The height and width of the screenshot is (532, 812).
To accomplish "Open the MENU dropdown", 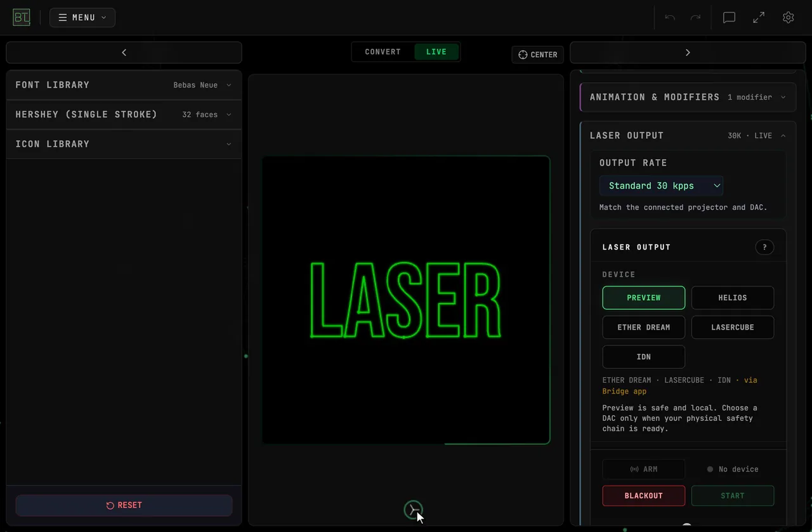I will [82, 18].
